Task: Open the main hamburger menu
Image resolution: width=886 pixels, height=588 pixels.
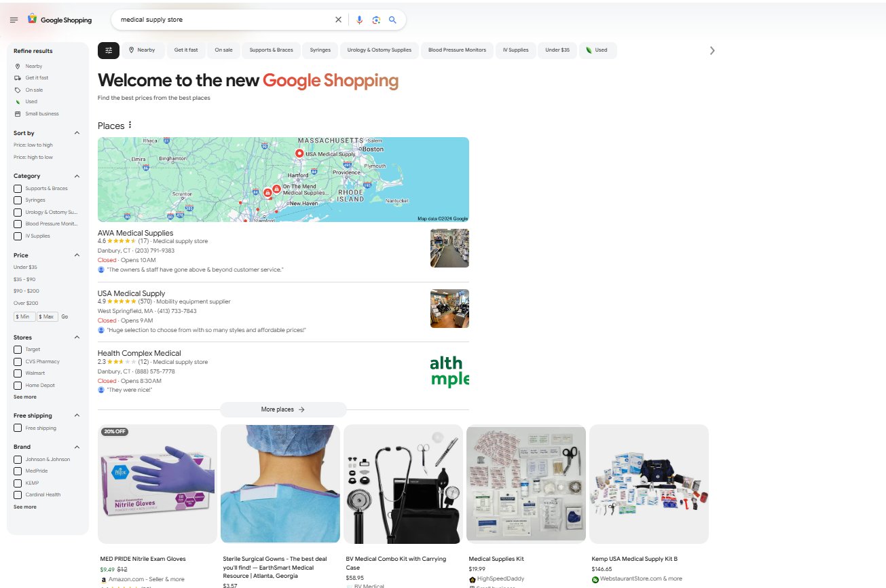Action: coord(14,19)
